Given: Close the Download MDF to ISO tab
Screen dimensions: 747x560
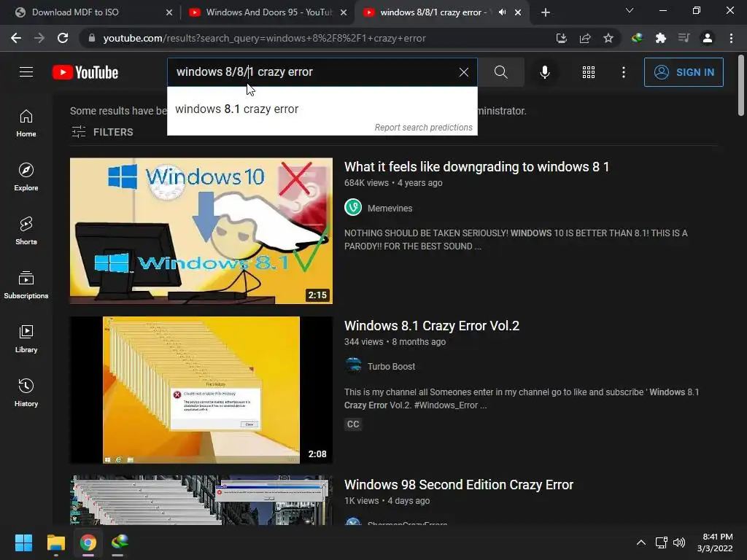Looking at the screenshot, I should 169,13.
